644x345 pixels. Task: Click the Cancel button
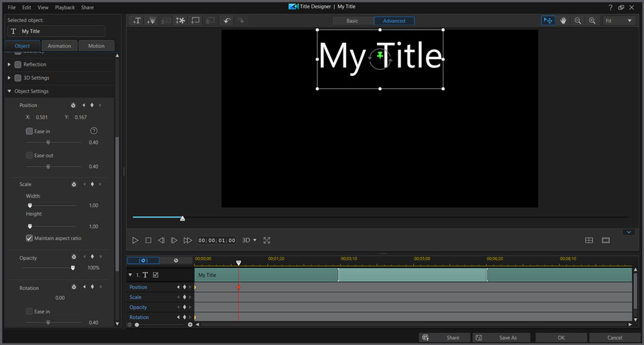tap(614, 338)
